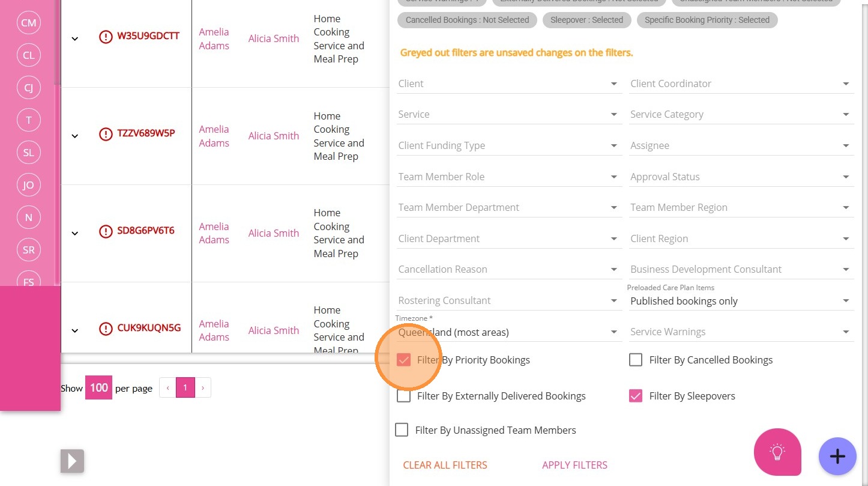Click the grey play arrow panel icon
The height and width of the screenshot is (486, 868).
[72, 461]
